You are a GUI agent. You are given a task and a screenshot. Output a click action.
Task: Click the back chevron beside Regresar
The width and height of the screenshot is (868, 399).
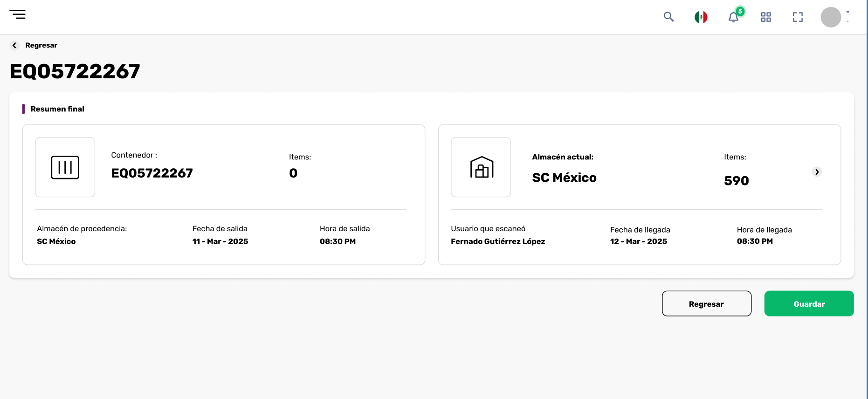click(x=14, y=45)
